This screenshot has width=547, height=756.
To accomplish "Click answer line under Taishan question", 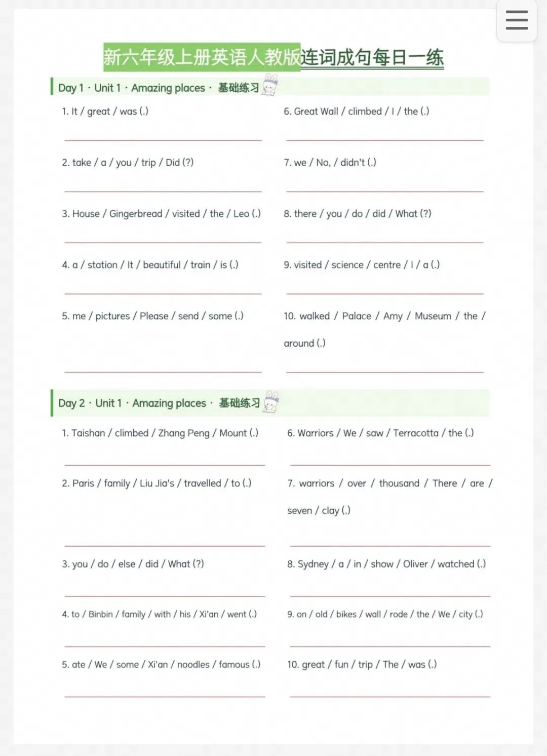I will [165, 465].
